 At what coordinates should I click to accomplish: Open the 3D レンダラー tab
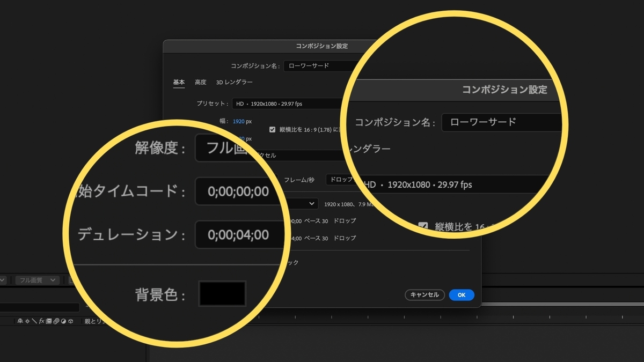(234, 82)
